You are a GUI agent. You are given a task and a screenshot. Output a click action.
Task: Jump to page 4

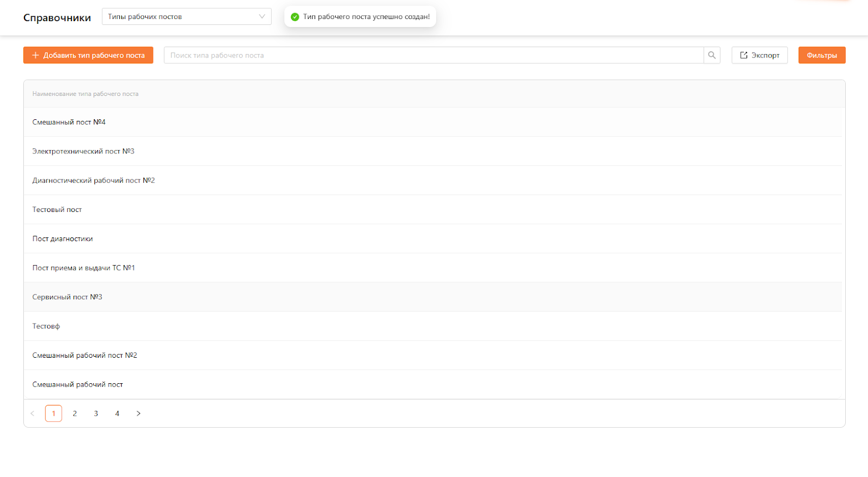pyautogui.click(x=117, y=414)
